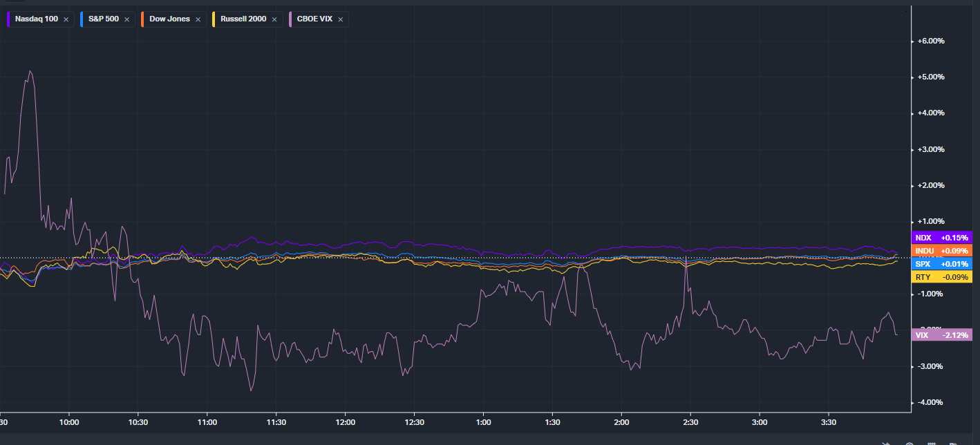Select the S&P 500 legend label

(103, 19)
